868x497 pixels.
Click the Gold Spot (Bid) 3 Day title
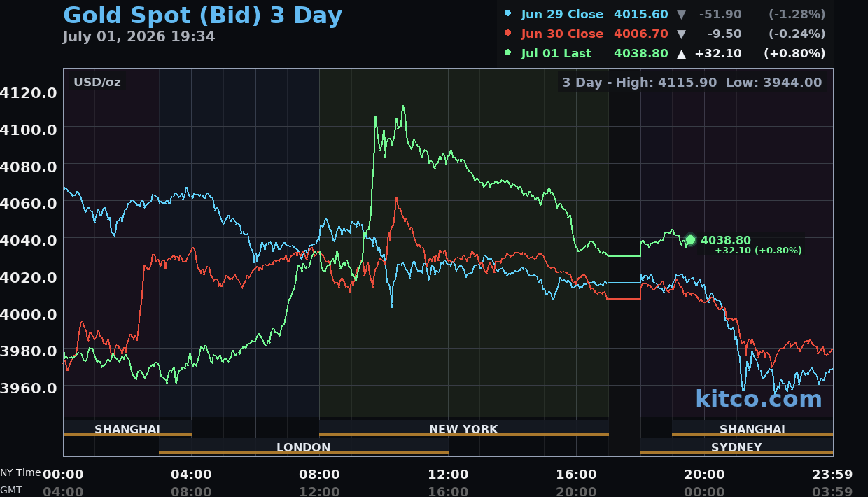[203, 15]
